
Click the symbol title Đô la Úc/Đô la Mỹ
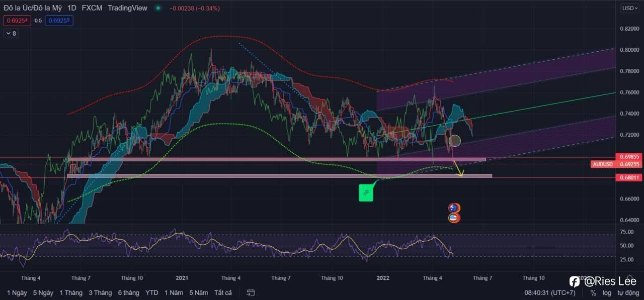[x=33, y=8]
